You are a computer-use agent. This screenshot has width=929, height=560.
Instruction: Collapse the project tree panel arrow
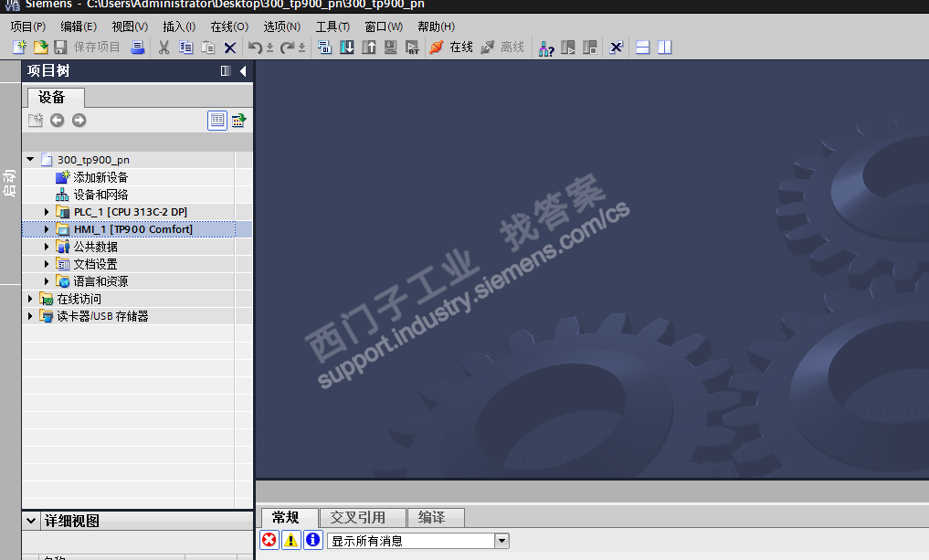(x=243, y=71)
